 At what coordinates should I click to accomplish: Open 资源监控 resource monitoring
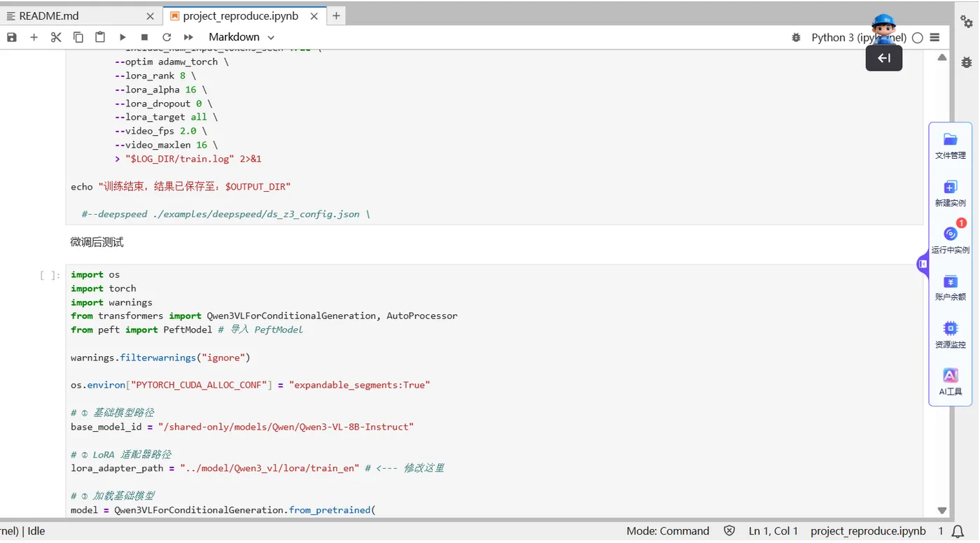(950, 335)
